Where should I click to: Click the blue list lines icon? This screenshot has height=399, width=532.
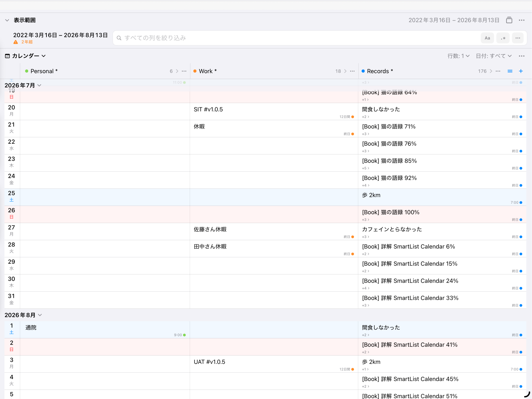[510, 71]
